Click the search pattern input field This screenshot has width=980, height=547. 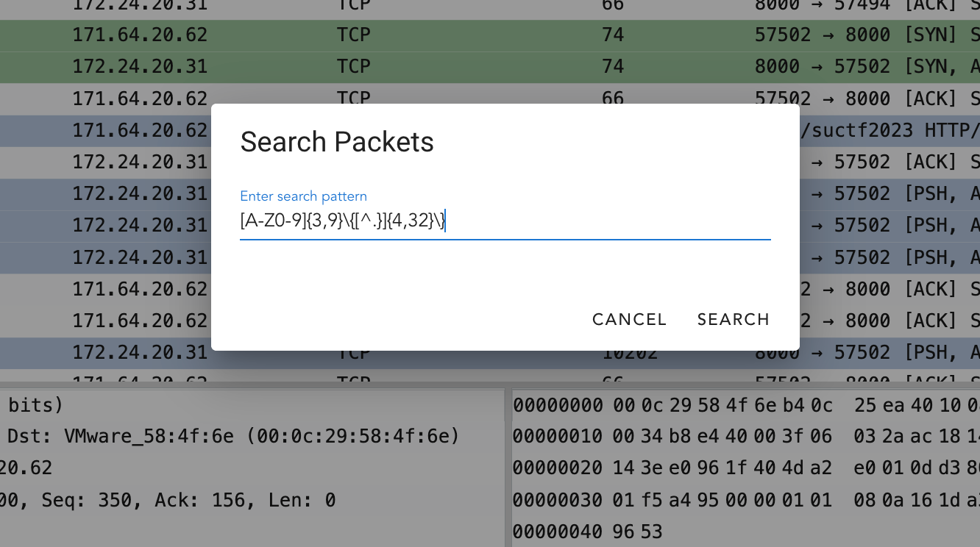click(x=505, y=220)
